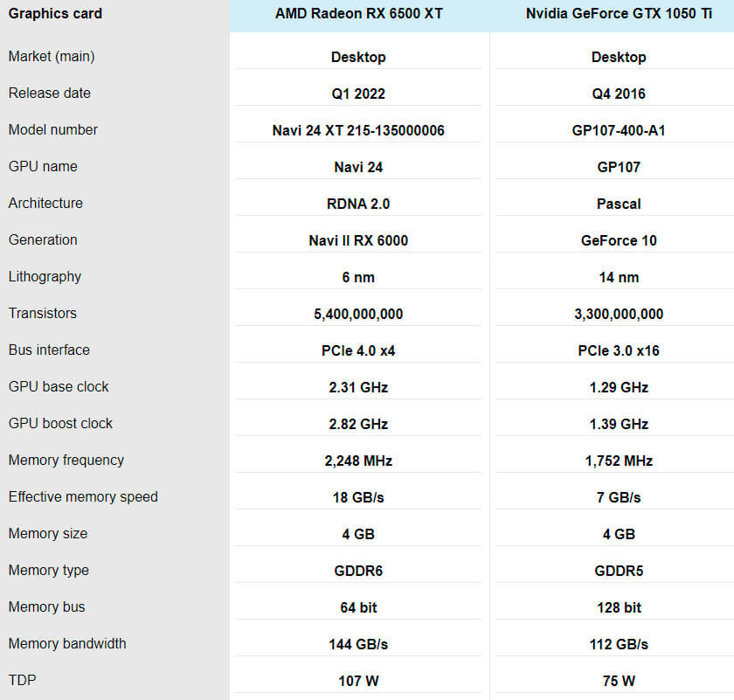
Task: Click the Navi 24 GPU name cell
Action: coord(358,167)
